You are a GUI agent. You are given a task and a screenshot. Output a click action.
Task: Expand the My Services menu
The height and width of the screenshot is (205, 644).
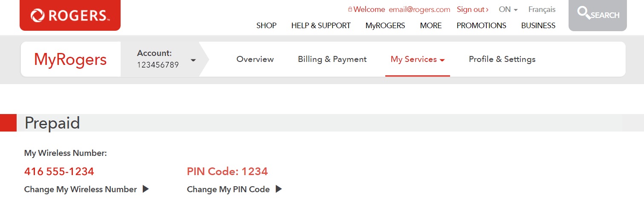[418, 59]
